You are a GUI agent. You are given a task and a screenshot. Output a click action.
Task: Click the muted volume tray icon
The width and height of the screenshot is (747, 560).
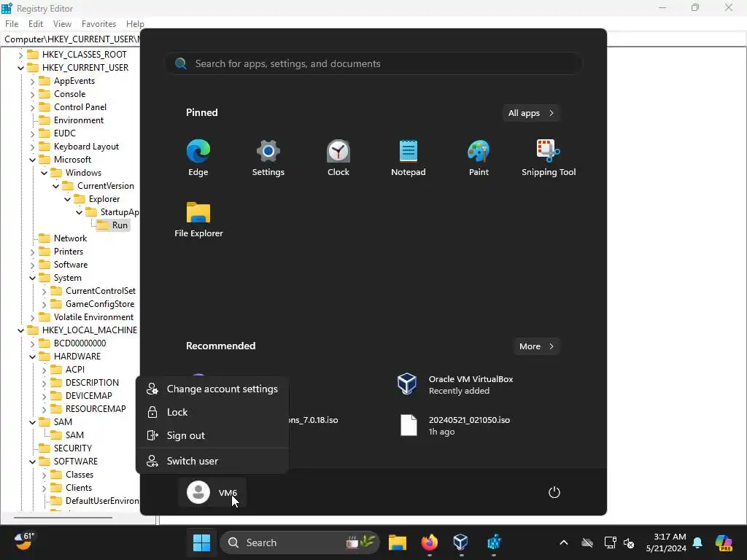629,542
